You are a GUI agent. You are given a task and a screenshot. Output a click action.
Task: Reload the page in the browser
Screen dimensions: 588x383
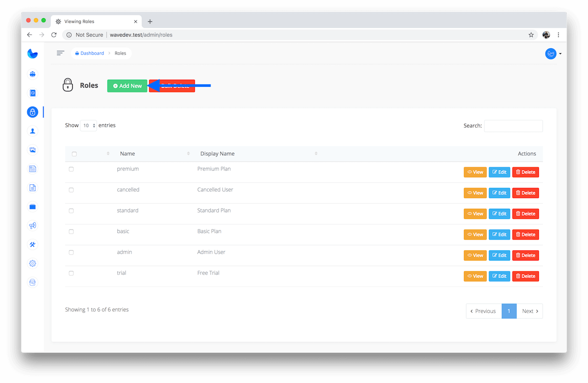54,35
